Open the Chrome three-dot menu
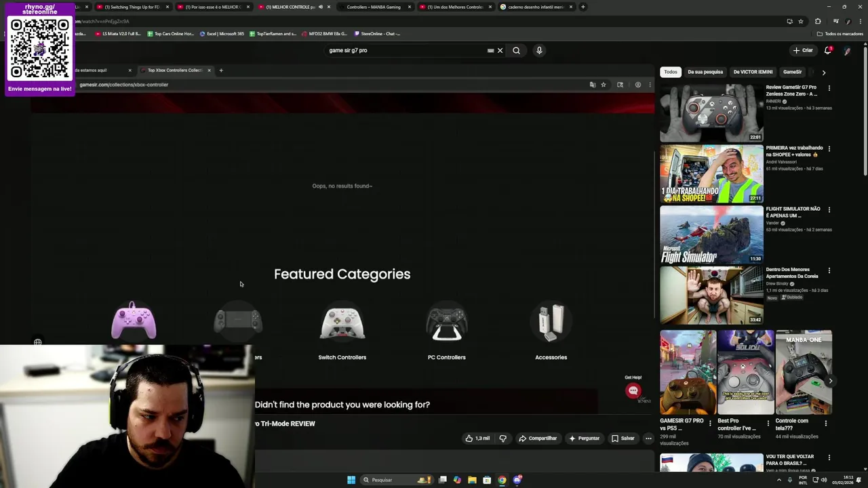Image resolution: width=868 pixels, height=488 pixels. pos(859,21)
